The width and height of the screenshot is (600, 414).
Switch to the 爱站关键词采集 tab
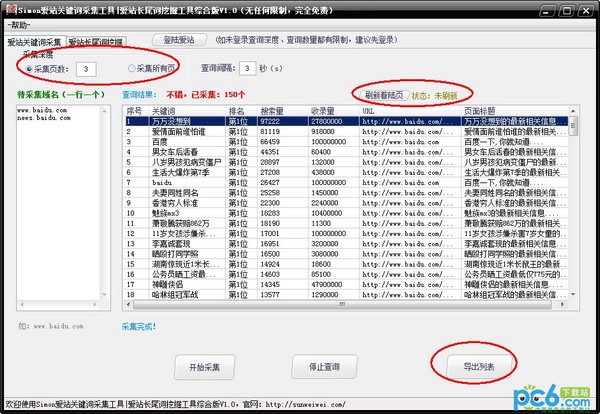tap(35, 42)
